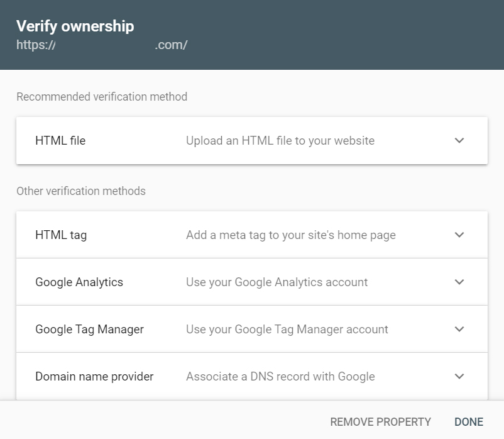This screenshot has height=439, width=504.
Task: Expand the Domain name provider chevron
Action: click(459, 376)
